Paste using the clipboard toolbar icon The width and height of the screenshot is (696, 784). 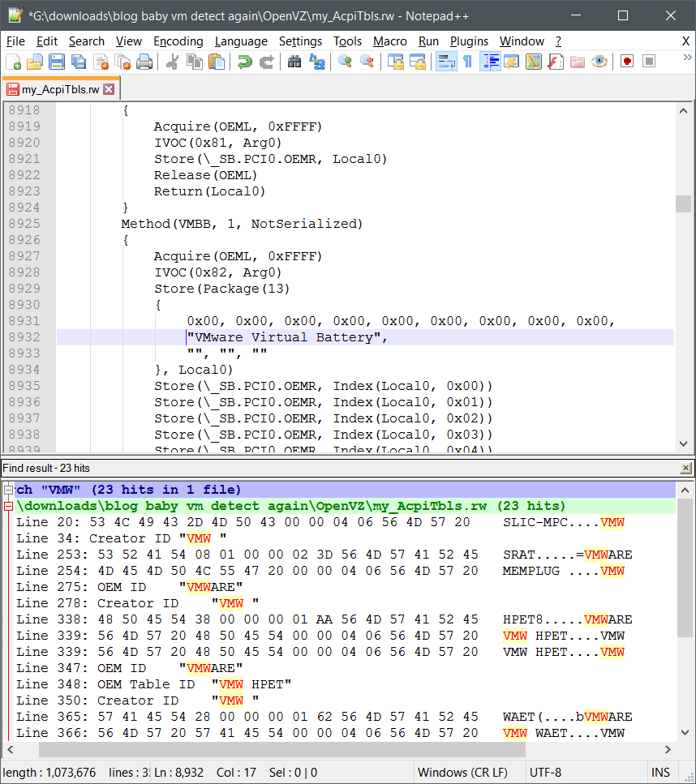pos(216,62)
